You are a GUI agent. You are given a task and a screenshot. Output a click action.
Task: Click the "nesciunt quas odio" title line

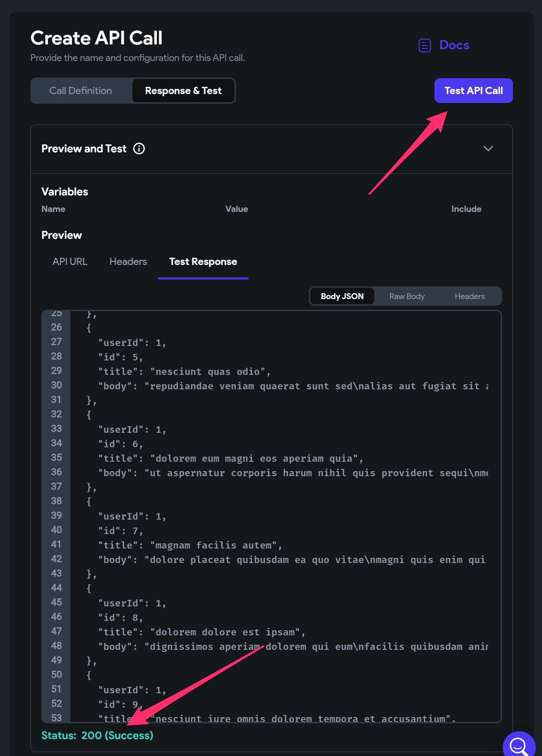coord(184,371)
